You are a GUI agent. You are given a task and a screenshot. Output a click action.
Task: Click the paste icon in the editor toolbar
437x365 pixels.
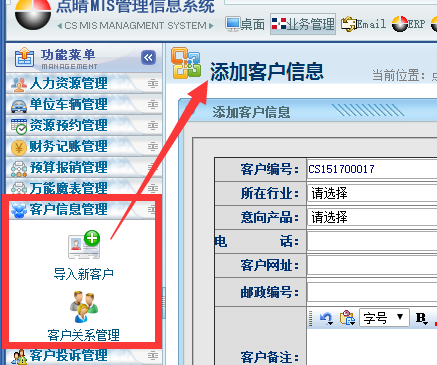(x=347, y=318)
